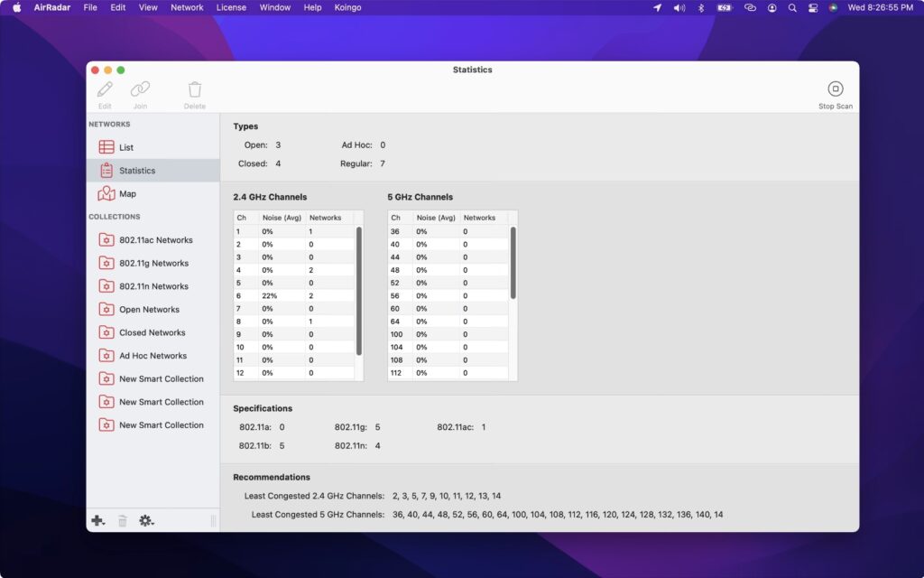
Task: Click the Stop Scan toolbar icon
Action: pos(836,90)
